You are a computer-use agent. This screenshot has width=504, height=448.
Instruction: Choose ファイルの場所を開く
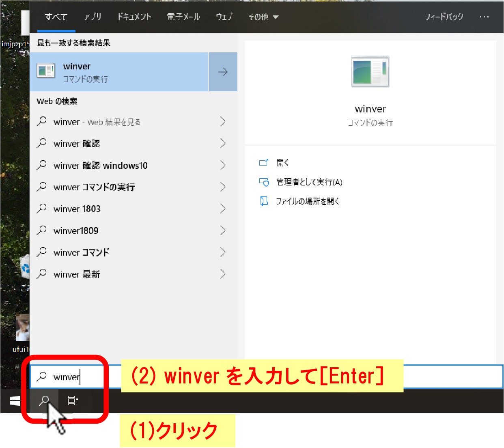[x=308, y=201]
